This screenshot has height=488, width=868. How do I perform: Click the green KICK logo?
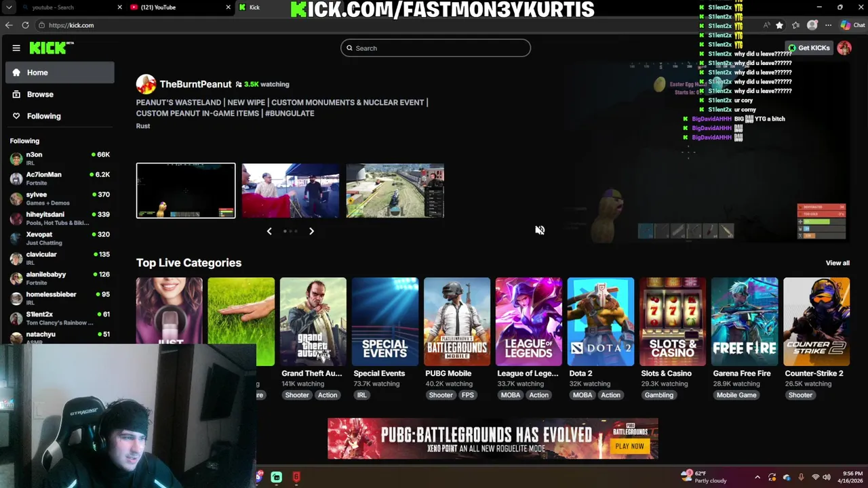pyautogui.click(x=51, y=47)
